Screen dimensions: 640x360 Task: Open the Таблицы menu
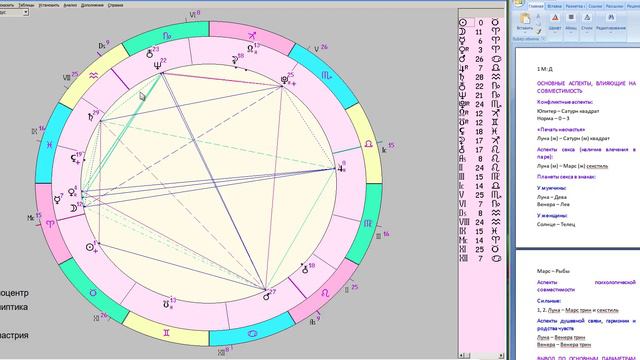[x=26, y=5]
